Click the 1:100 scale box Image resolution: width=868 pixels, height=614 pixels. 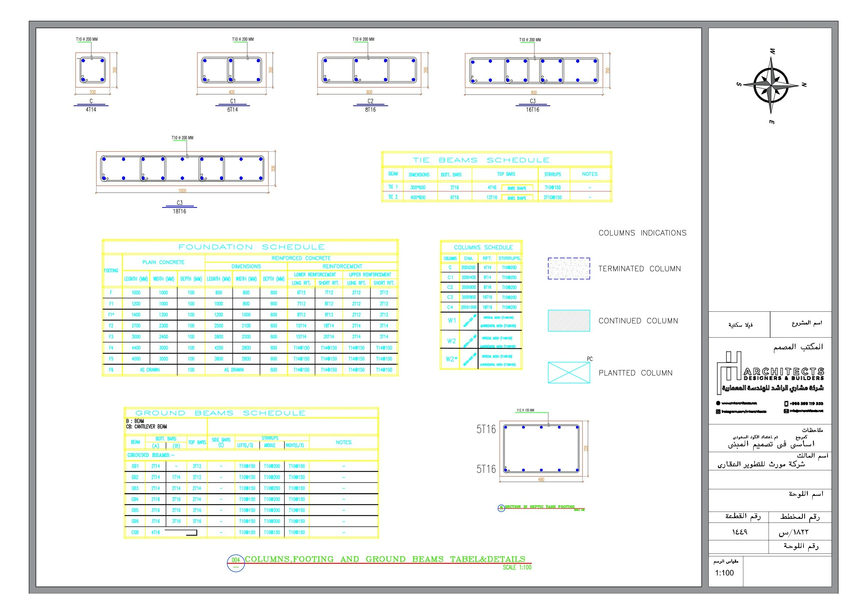point(724,573)
